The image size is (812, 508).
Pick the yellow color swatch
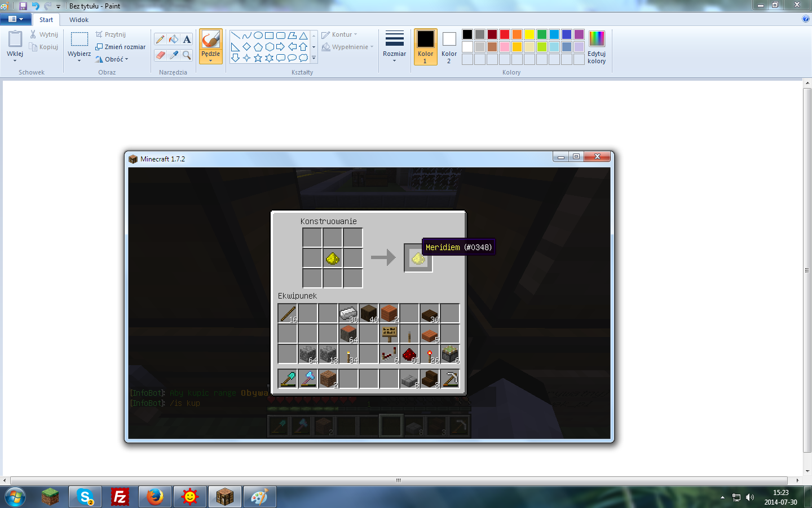[529, 34]
